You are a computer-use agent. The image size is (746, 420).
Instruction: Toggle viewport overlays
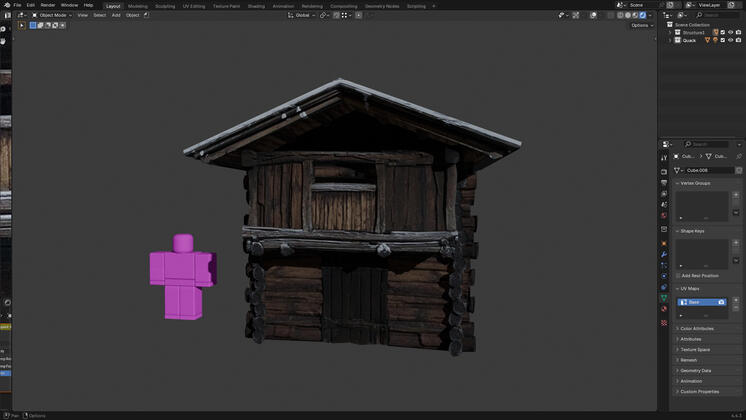coord(593,15)
